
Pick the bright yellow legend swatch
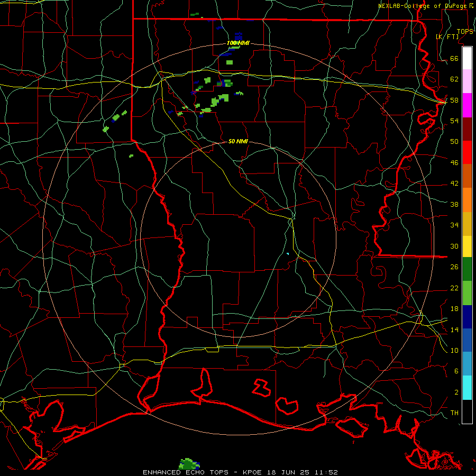click(x=467, y=246)
